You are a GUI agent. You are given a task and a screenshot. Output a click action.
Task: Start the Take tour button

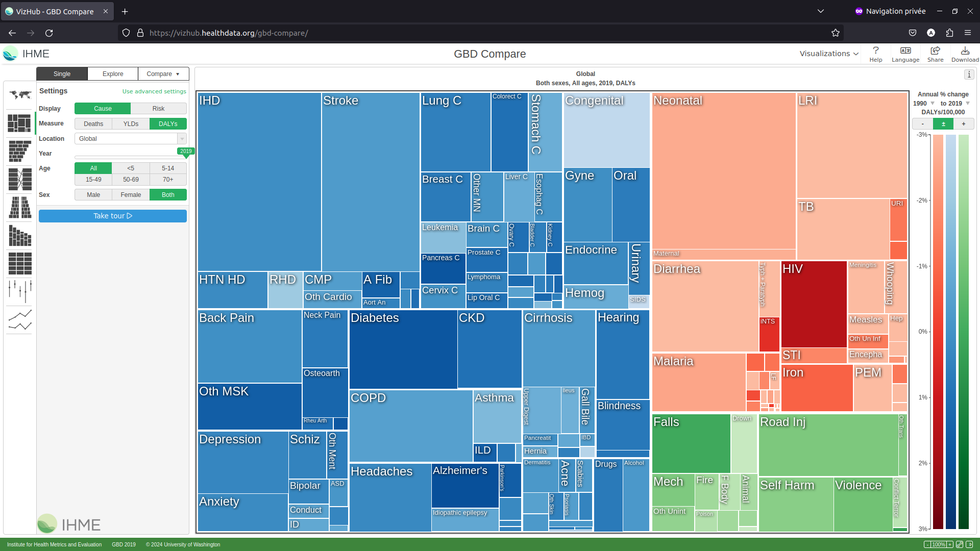point(113,216)
